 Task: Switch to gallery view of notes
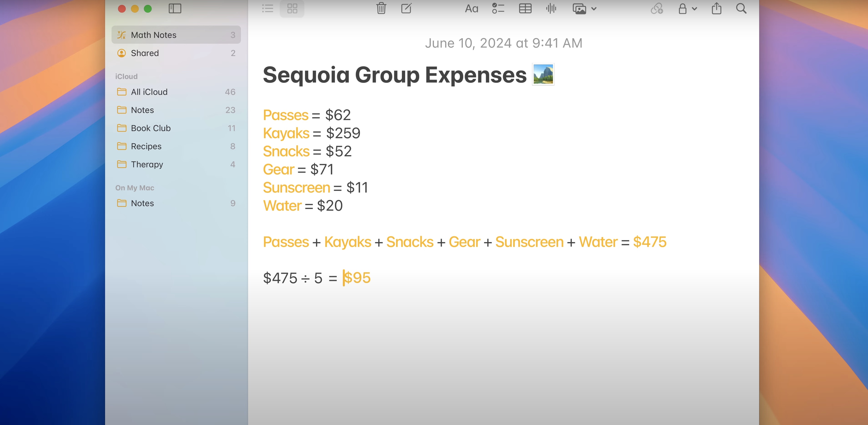coord(292,9)
